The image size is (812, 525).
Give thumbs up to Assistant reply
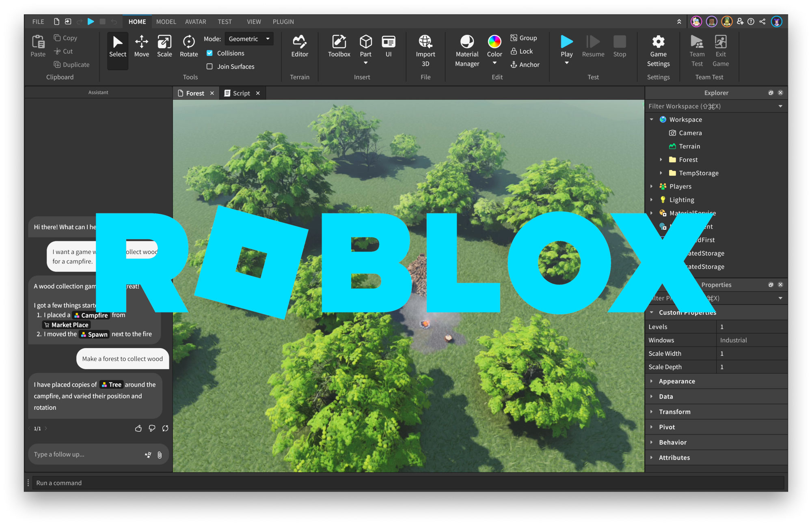pyautogui.click(x=138, y=428)
